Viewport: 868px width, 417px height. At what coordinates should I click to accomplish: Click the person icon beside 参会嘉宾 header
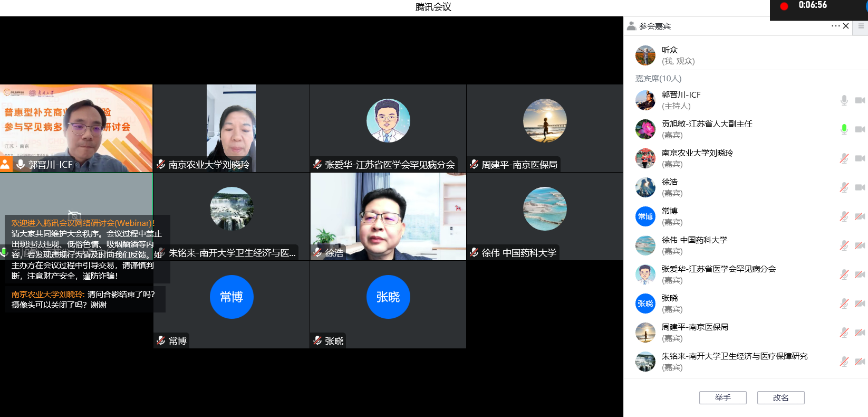pos(631,26)
